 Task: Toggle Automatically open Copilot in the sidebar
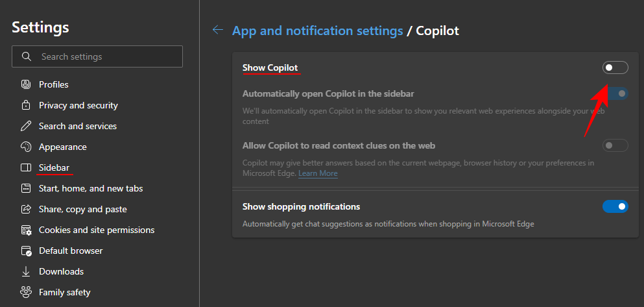615,93
